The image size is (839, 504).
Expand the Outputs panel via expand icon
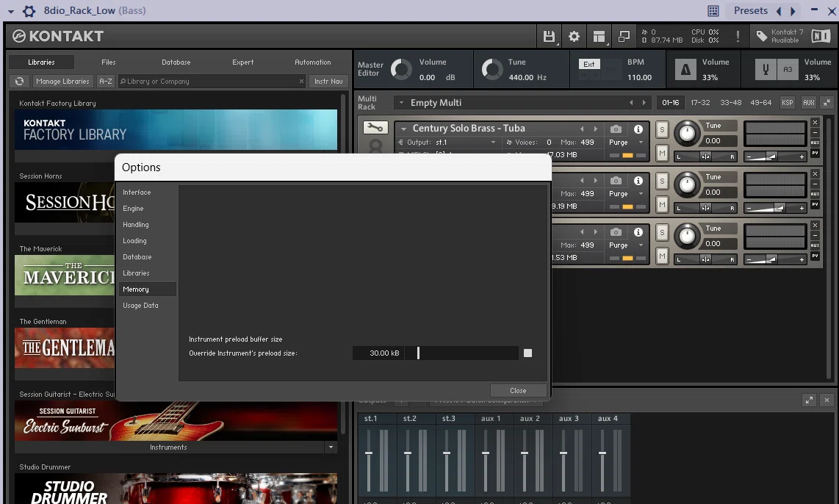point(809,400)
